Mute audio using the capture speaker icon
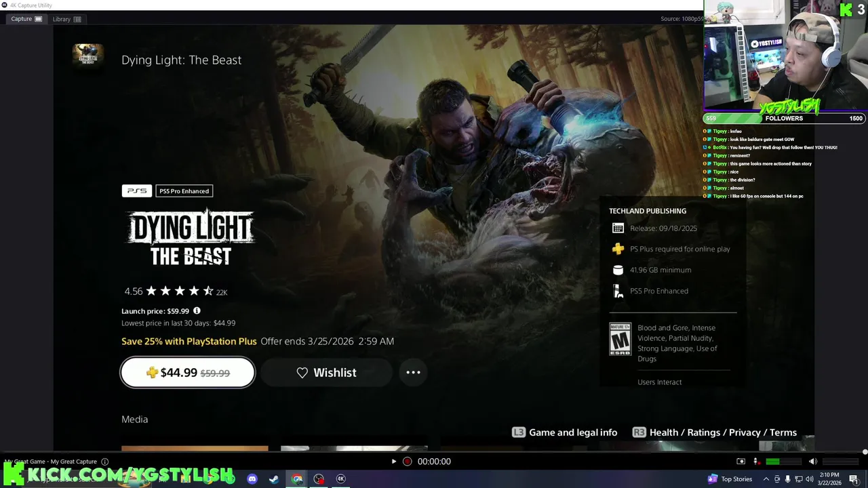This screenshot has height=488, width=868. click(x=812, y=462)
